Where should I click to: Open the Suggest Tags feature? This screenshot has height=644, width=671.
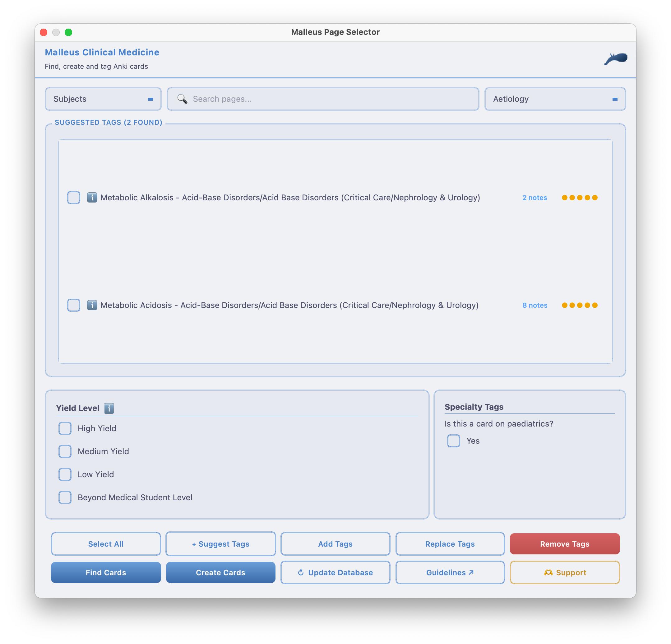[220, 544]
